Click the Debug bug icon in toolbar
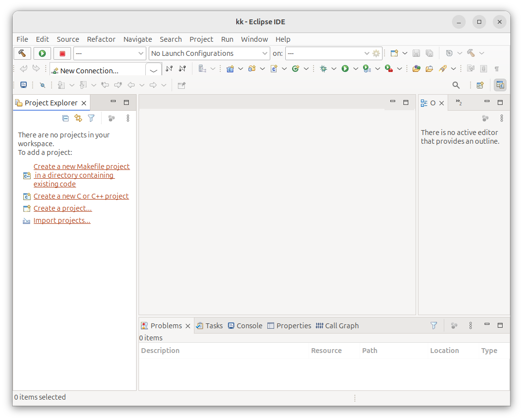523x420 pixels. tap(323, 69)
